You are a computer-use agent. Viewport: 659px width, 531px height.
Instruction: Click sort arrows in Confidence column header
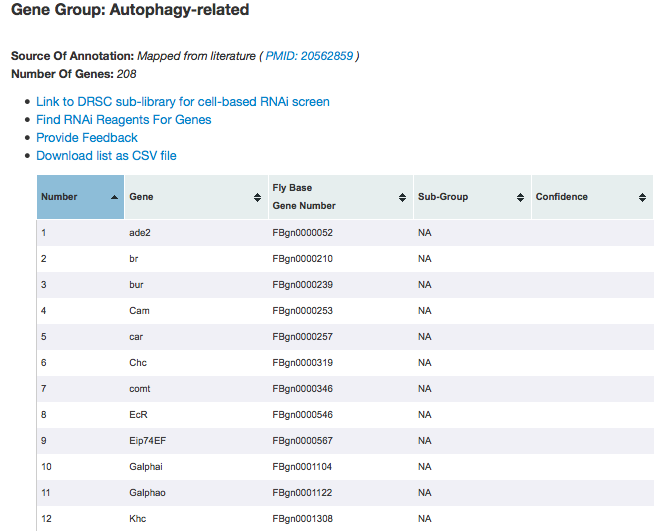point(642,197)
